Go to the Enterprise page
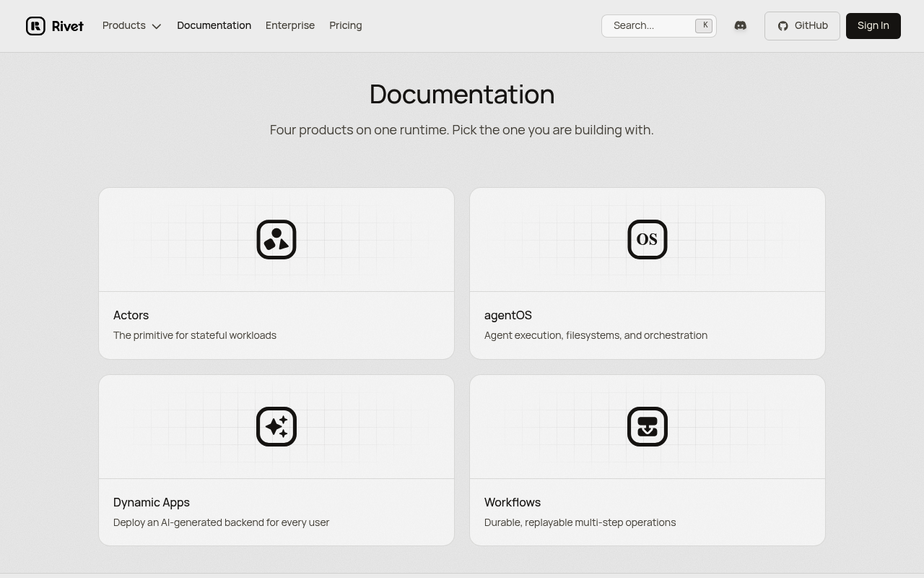This screenshot has width=924, height=578. point(290,25)
